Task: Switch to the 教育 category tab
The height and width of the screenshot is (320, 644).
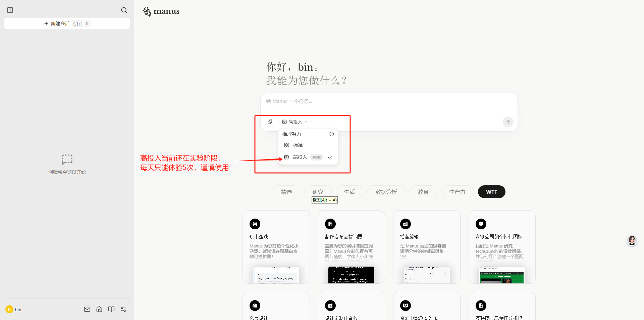Action: pos(423,192)
